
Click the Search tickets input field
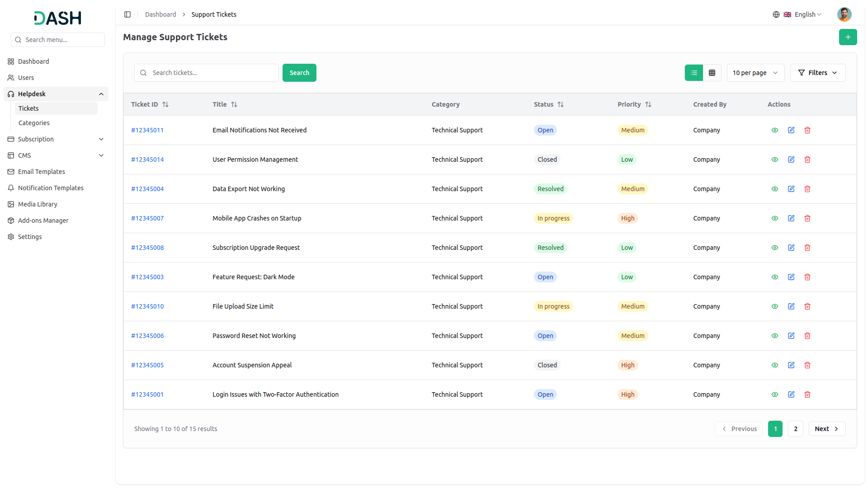click(x=212, y=73)
